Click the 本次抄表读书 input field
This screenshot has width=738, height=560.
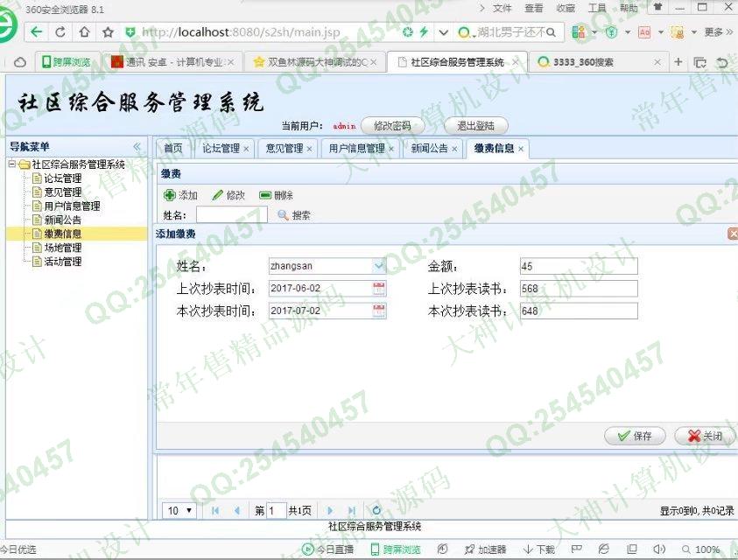click(x=579, y=311)
